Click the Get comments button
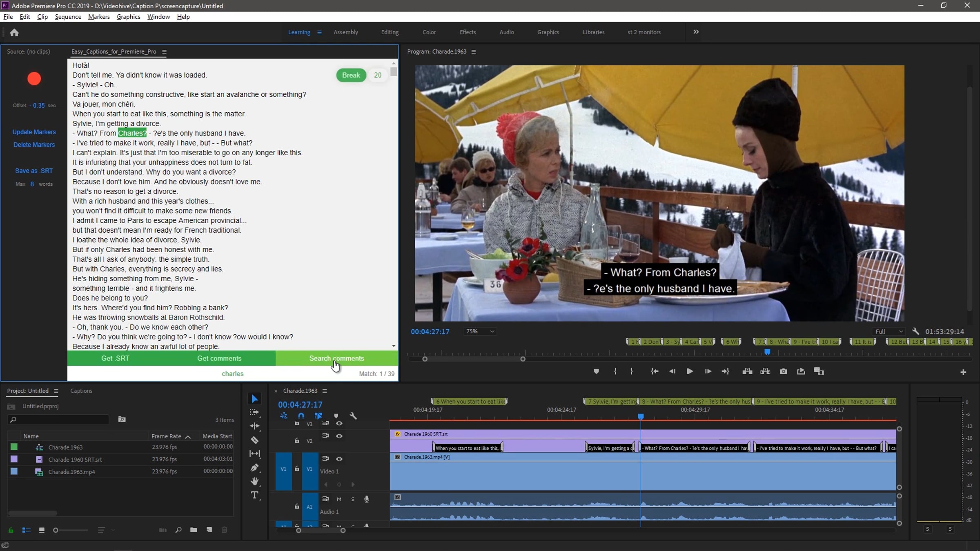The image size is (980, 551). pyautogui.click(x=219, y=358)
